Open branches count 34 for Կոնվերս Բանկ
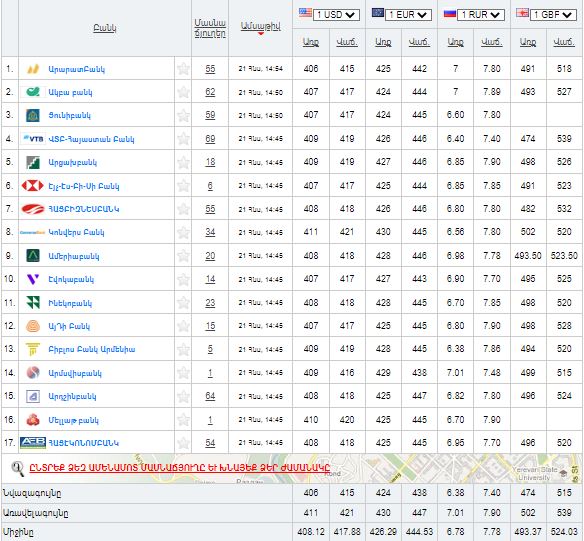This screenshot has height=541, width=584. click(210, 232)
